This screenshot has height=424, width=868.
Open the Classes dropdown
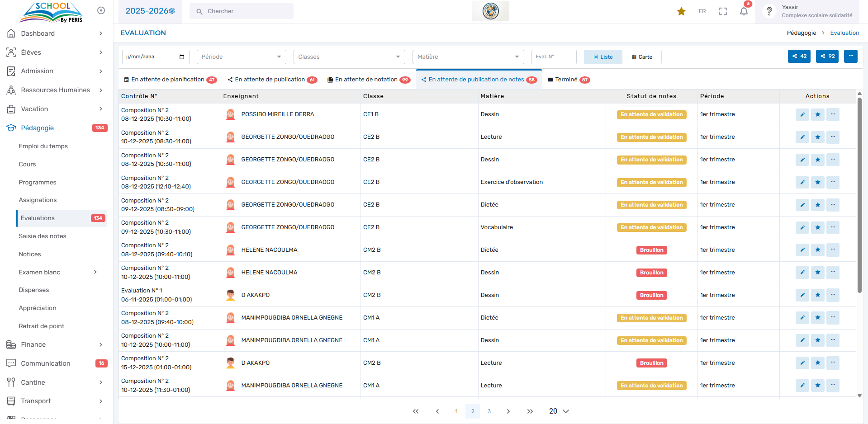349,57
